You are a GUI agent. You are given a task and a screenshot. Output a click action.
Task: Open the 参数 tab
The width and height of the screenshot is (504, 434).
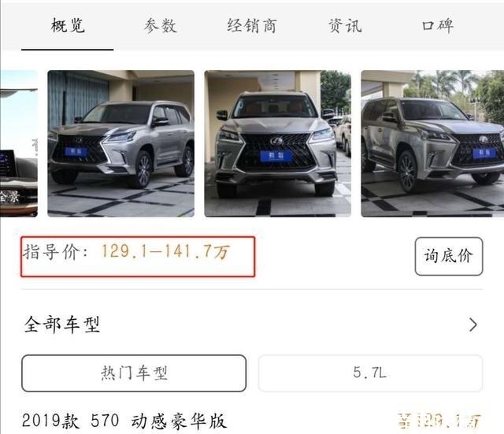[160, 26]
